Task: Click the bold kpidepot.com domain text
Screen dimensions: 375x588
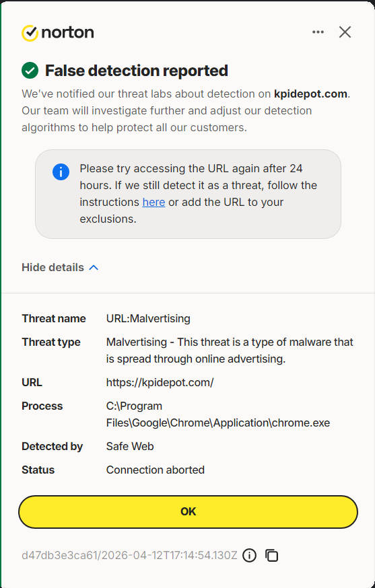Action: pos(310,94)
